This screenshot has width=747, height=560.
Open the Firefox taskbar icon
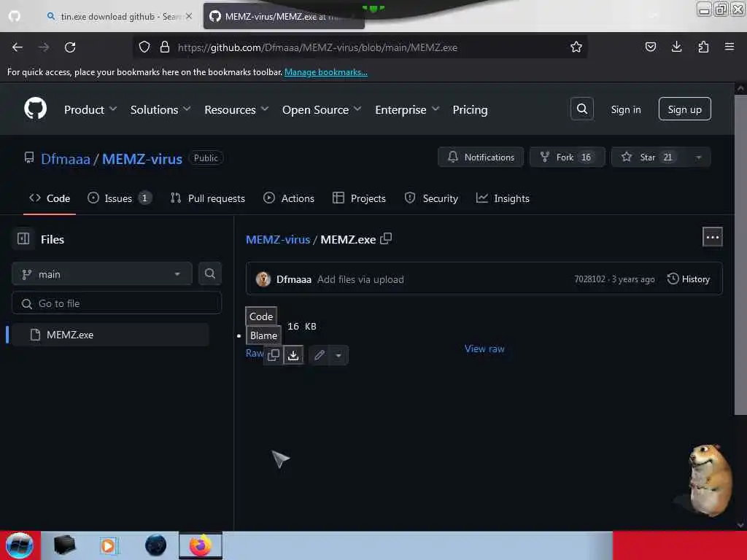point(201,545)
